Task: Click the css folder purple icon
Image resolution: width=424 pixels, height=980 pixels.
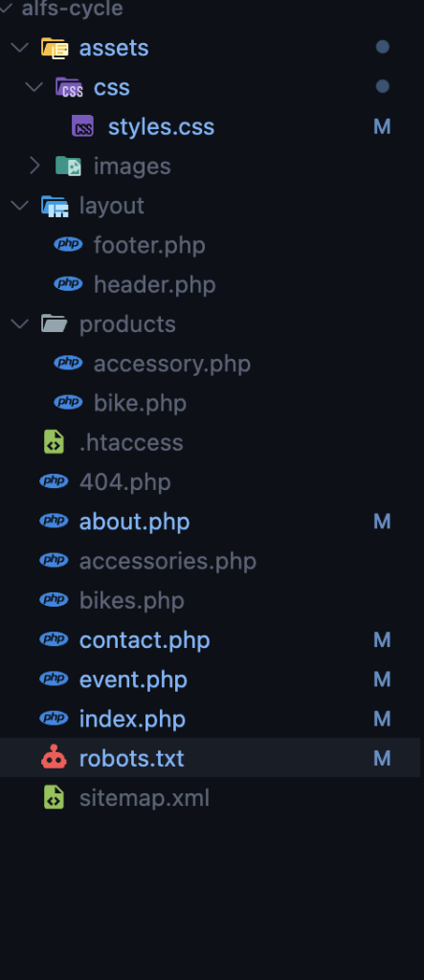Action: [69, 87]
